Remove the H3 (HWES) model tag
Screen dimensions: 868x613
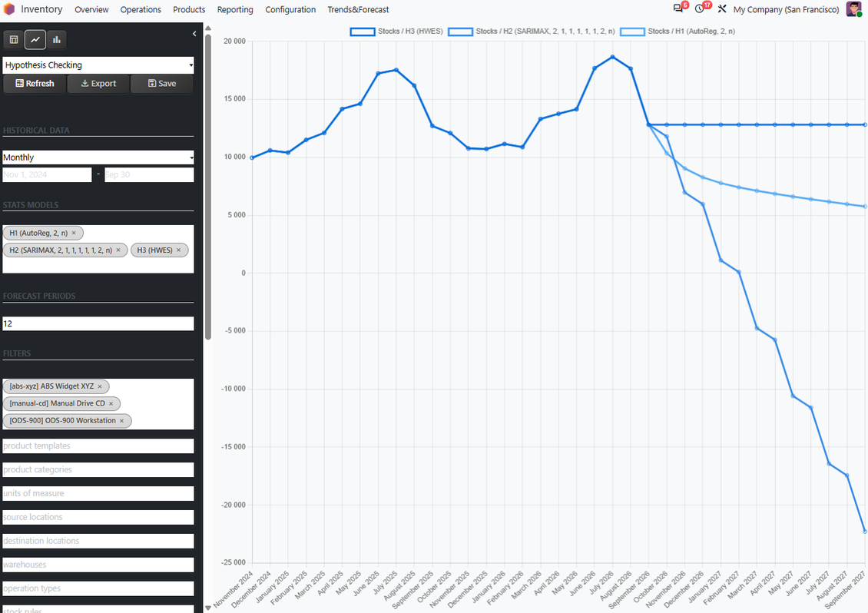tap(178, 250)
